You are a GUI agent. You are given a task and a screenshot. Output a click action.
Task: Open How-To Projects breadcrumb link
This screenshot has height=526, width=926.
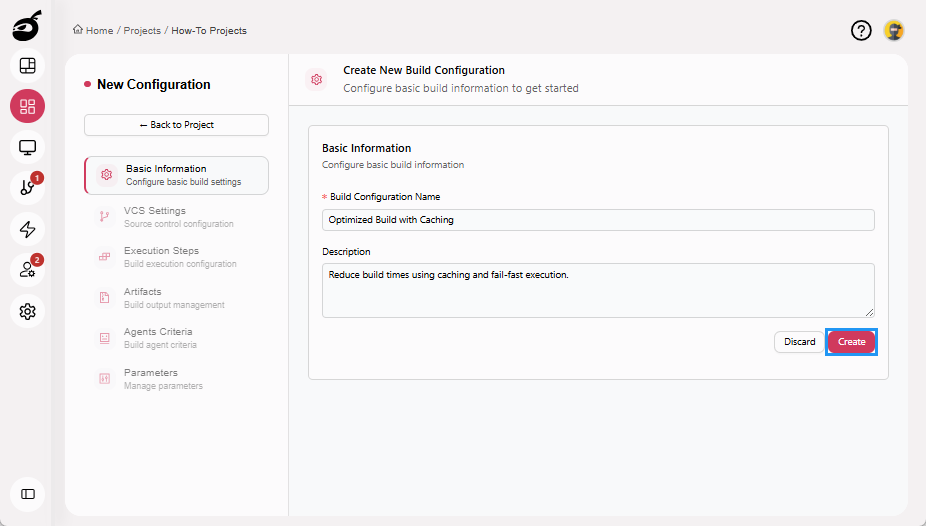click(209, 31)
